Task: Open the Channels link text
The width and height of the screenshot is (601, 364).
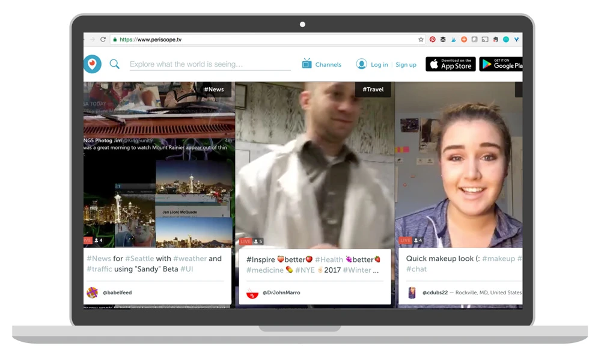Action: coord(328,65)
